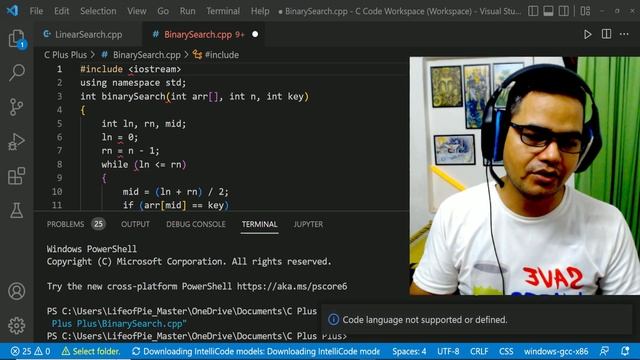Click line number 8 in the gutter

click(x=60, y=164)
